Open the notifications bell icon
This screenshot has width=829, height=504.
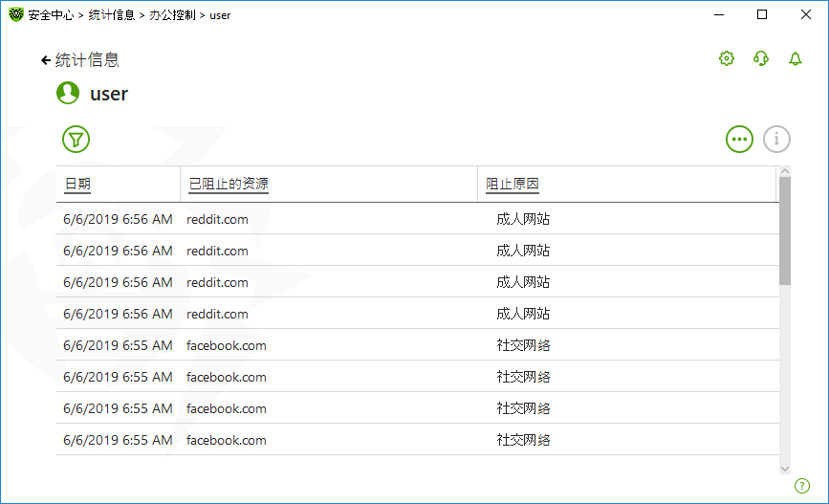click(796, 59)
